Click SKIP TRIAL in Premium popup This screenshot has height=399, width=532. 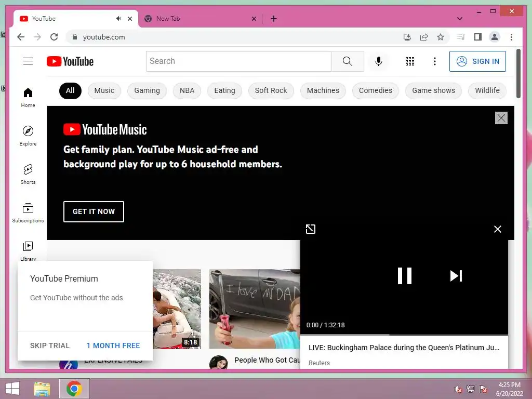(x=50, y=345)
